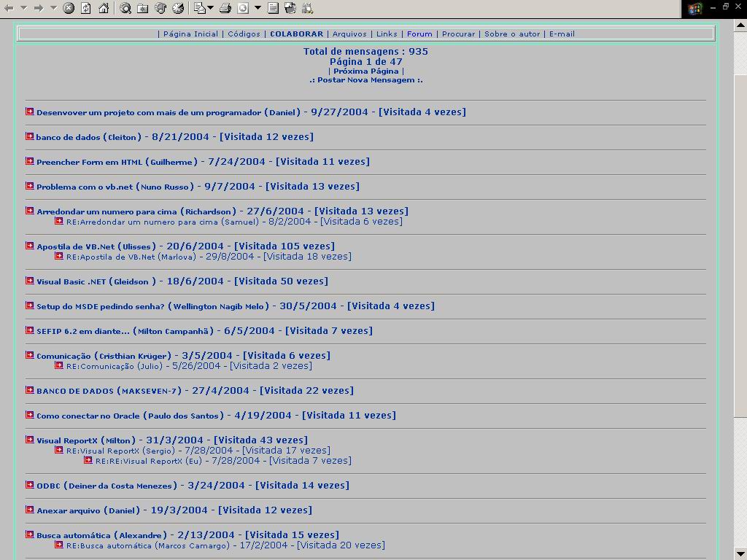This screenshot has height=560, width=747.
Task: Click the scrollbar up arrow
Action: pos(740,25)
